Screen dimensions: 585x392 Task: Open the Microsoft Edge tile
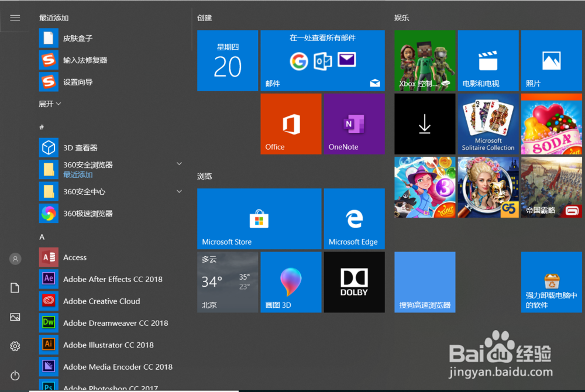tap(355, 219)
